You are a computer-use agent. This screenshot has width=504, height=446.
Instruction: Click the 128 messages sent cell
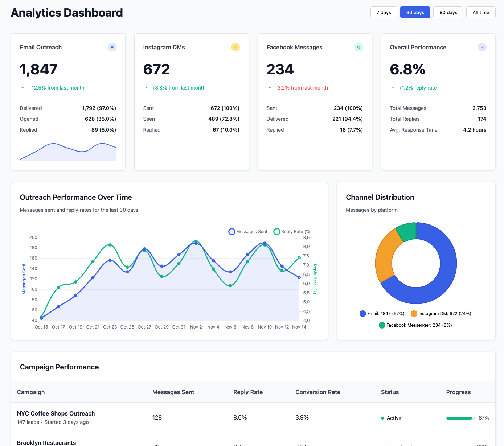[x=157, y=417]
